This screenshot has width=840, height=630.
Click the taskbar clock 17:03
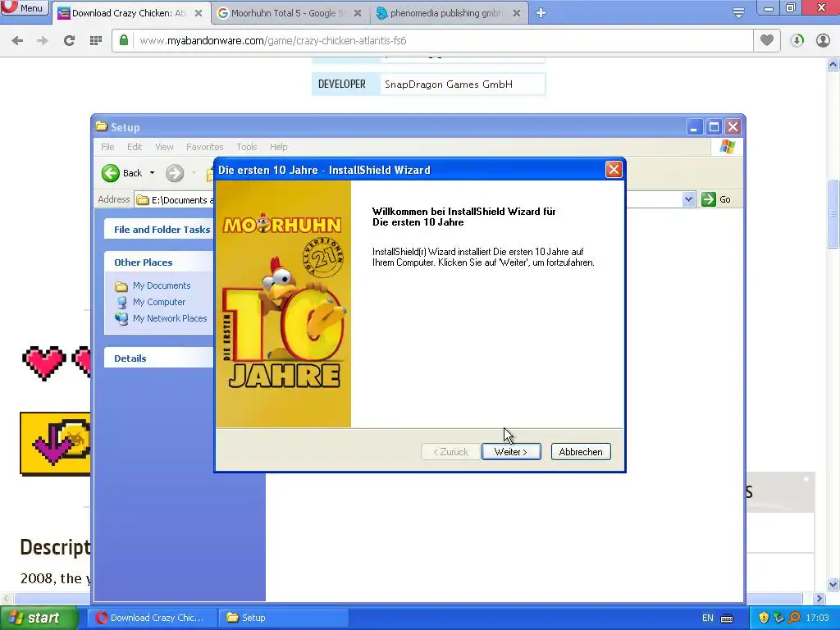coord(818,618)
